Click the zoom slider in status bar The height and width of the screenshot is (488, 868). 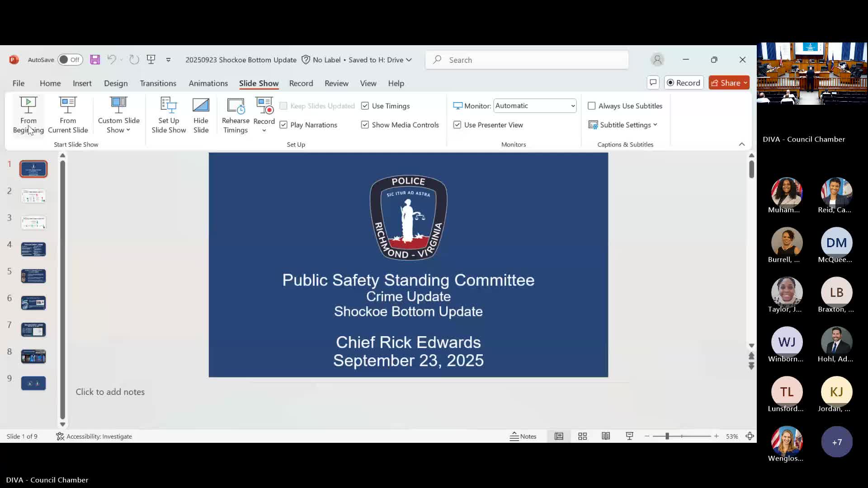pyautogui.click(x=667, y=436)
